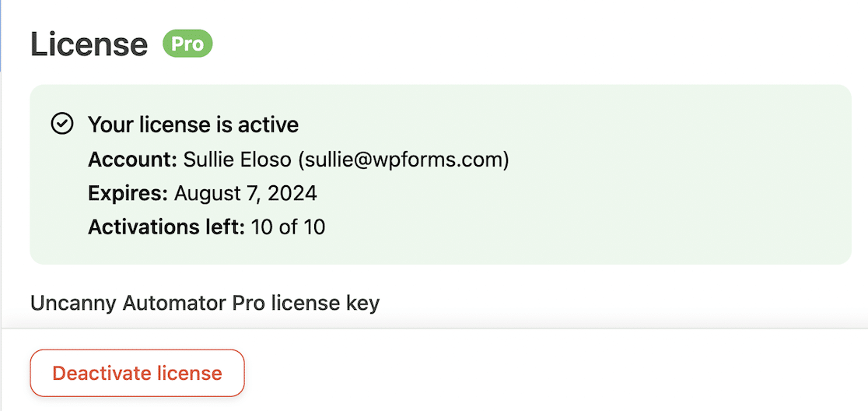The image size is (868, 411).
Task: Select the License page heading
Action: click(89, 45)
